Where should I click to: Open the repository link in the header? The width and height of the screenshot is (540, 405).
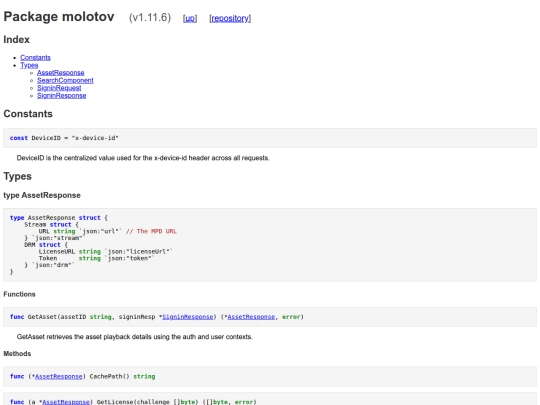coord(230,18)
